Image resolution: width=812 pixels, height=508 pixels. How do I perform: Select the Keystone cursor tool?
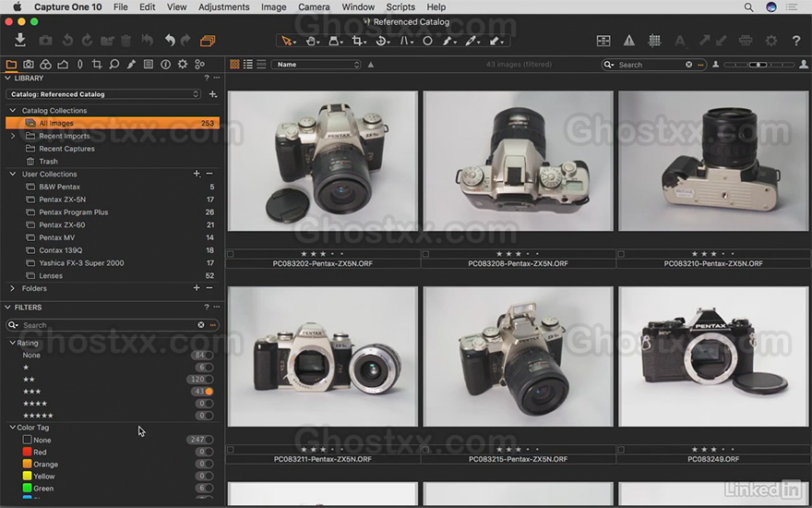coord(405,41)
